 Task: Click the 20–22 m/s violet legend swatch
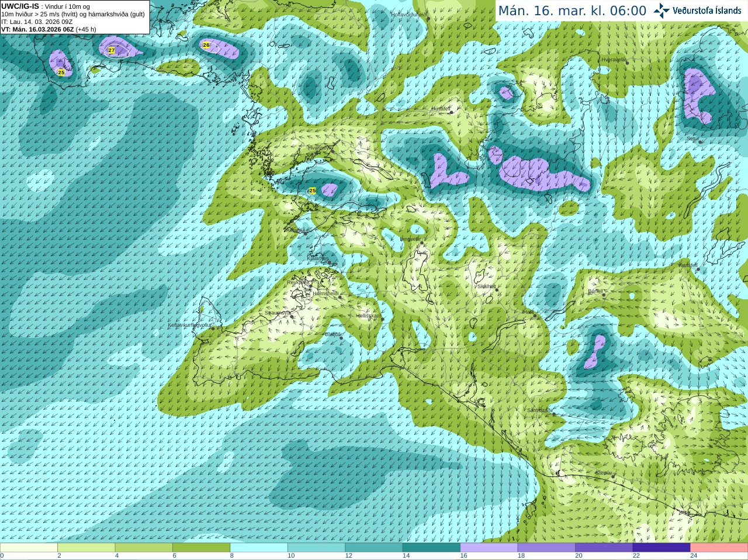pos(604,548)
